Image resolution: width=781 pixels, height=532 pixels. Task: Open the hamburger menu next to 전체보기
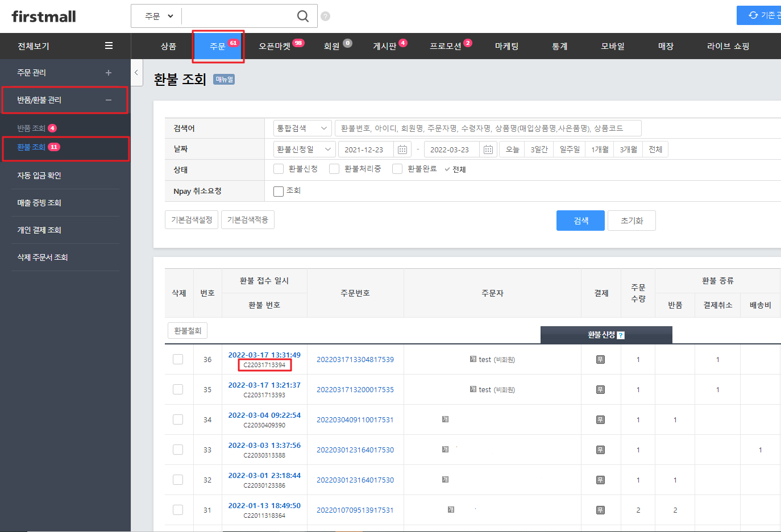109,45
